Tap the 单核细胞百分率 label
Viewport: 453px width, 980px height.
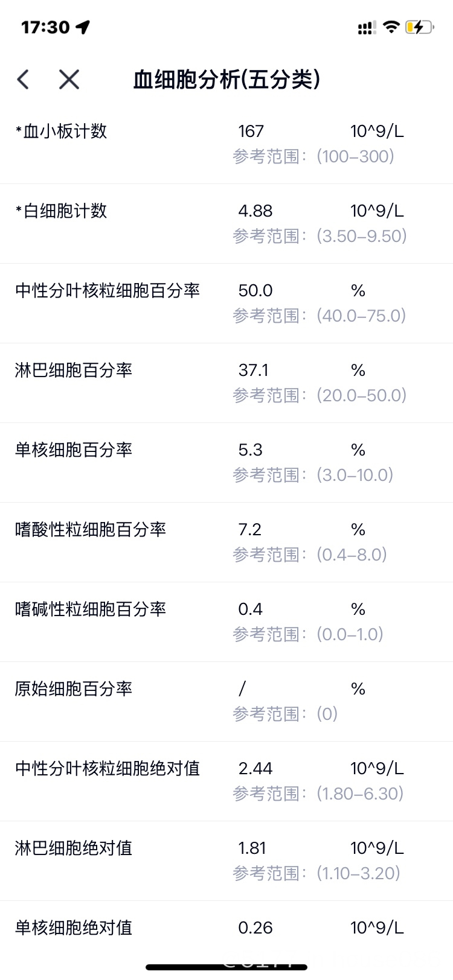tap(74, 450)
